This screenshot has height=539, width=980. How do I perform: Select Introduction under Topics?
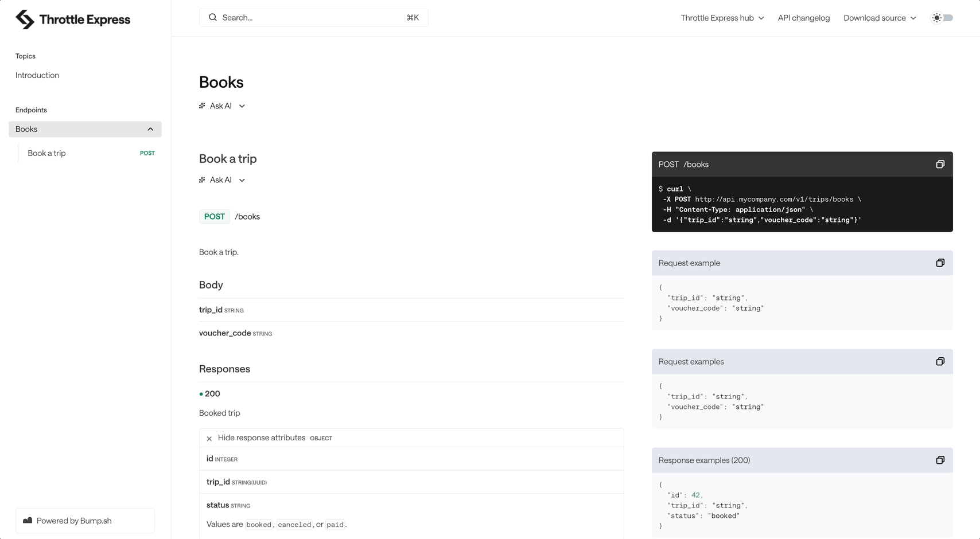(37, 75)
